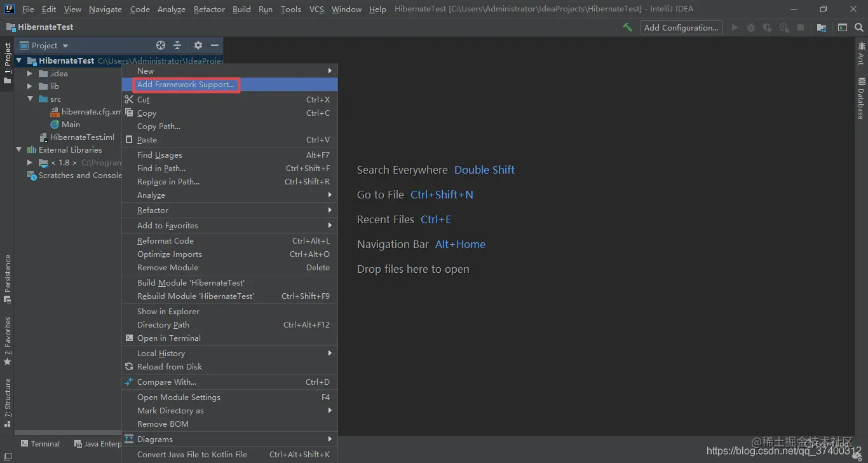The height and width of the screenshot is (463, 868).
Task: Click the Compare With arrows icon
Action: click(x=130, y=382)
